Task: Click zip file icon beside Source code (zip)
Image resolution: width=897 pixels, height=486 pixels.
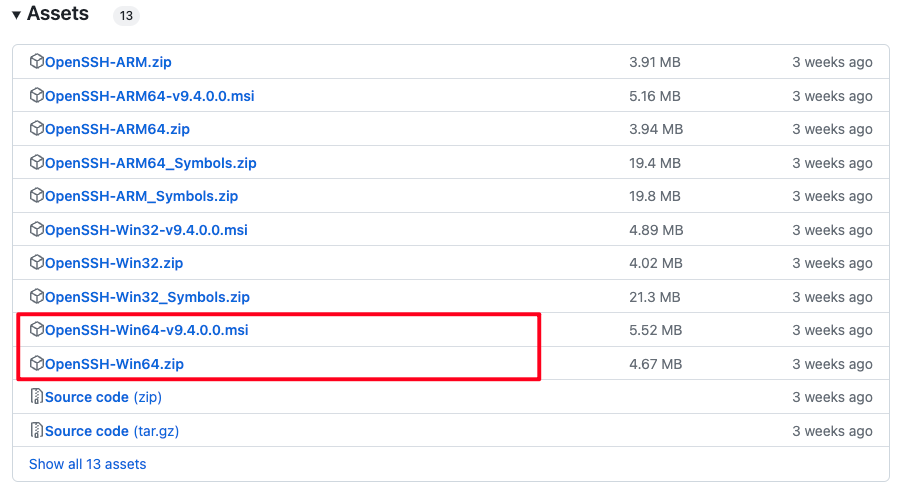Action: (37, 396)
